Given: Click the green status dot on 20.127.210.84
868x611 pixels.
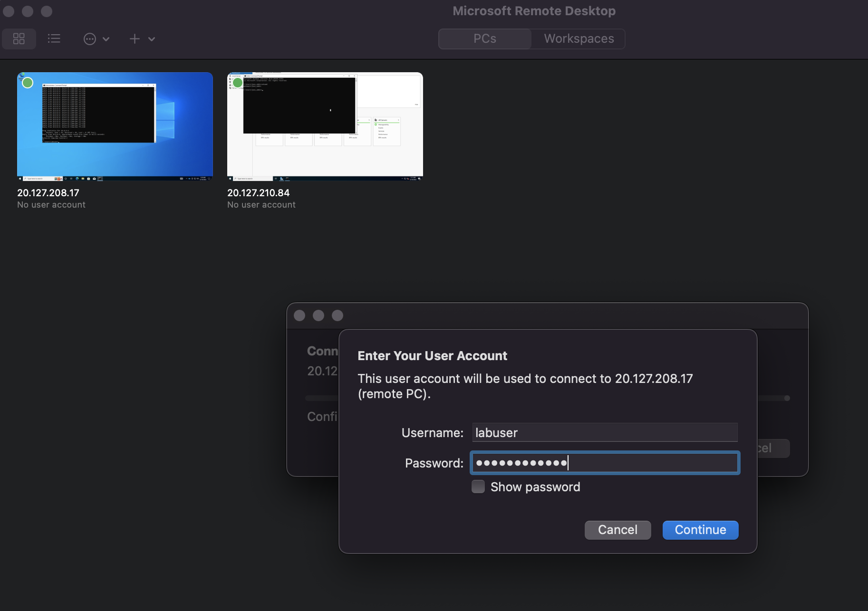Looking at the screenshot, I should [x=238, y=83].
